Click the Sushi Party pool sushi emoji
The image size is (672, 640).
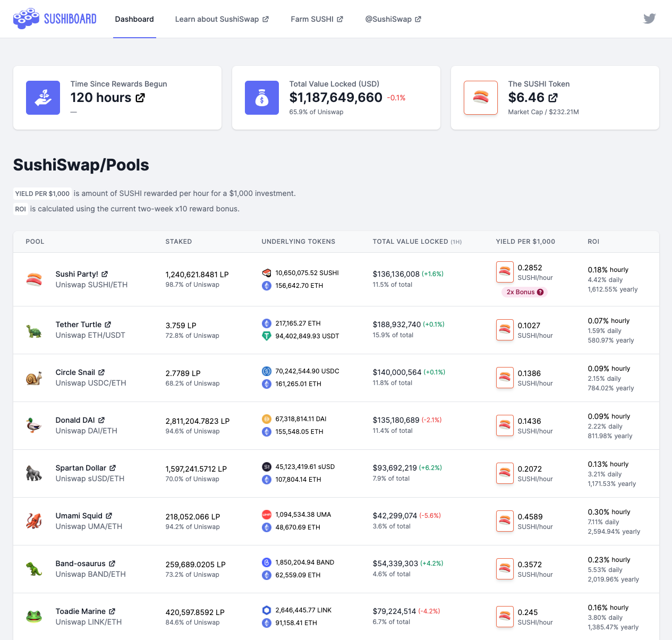click(x=34, y=279)
